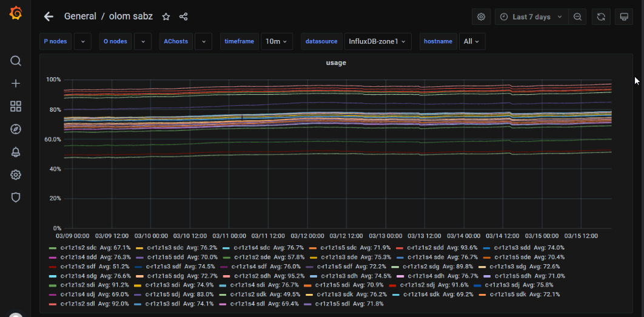Open the hostname All dropdown
This screenshot has height=317, width=644.
pos(472,41)
